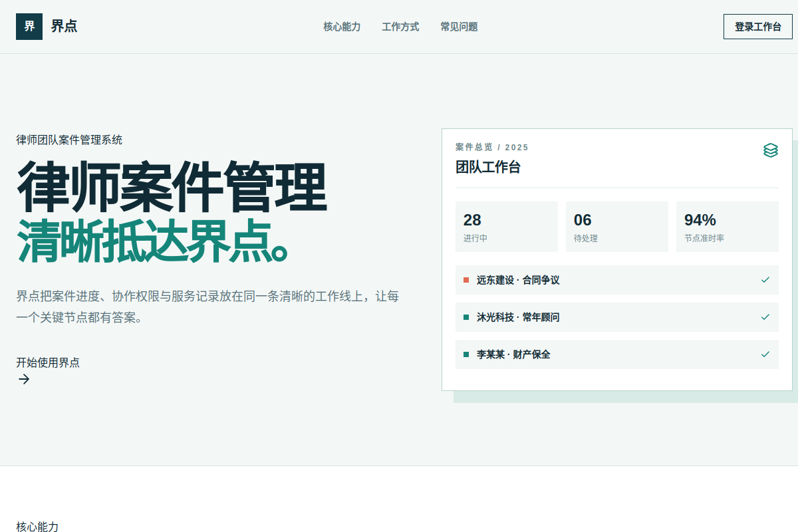Click the 界 logo square icon
This screenshot has height=532, width=798.
[x=29, y=27]
